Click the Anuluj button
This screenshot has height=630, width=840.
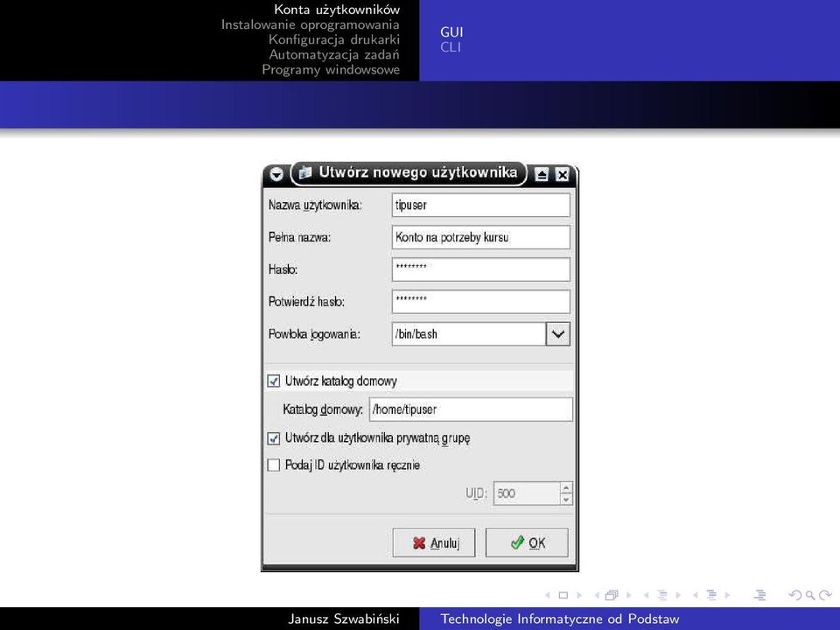click(434, 543)
